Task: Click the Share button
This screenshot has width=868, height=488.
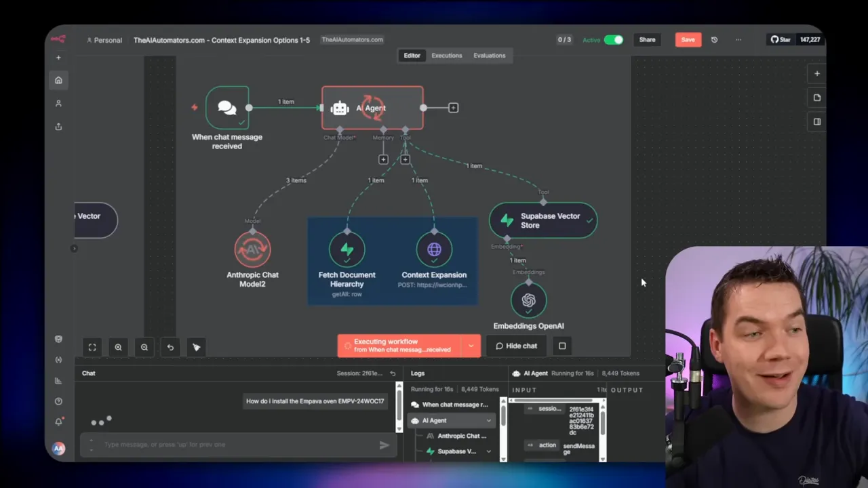Action: 647,39
